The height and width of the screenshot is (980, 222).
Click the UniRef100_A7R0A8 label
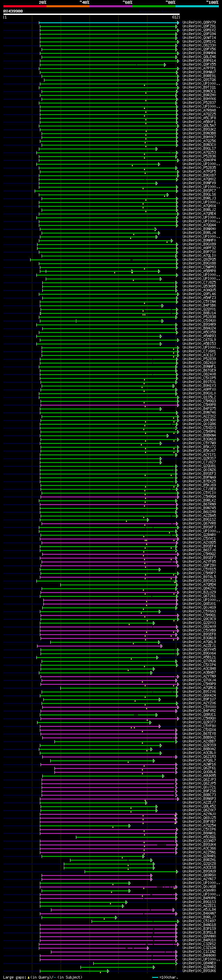tap(199, 110)
